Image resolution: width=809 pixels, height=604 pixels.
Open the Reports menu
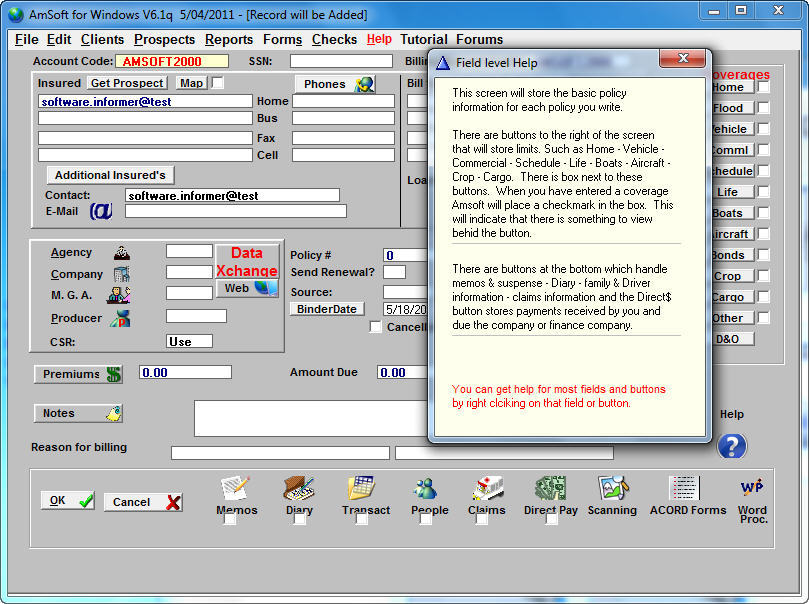(x=229, y=40)
